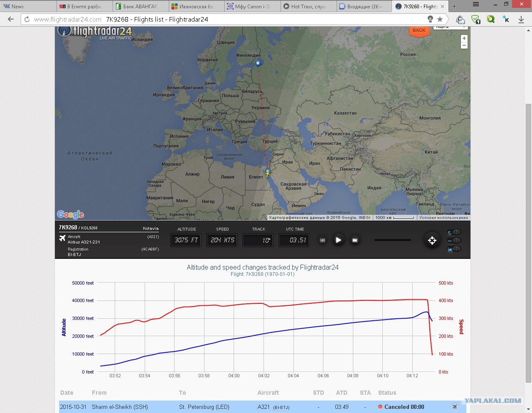Click the scrollbar up arrow
532x413 pixels.
528,30
